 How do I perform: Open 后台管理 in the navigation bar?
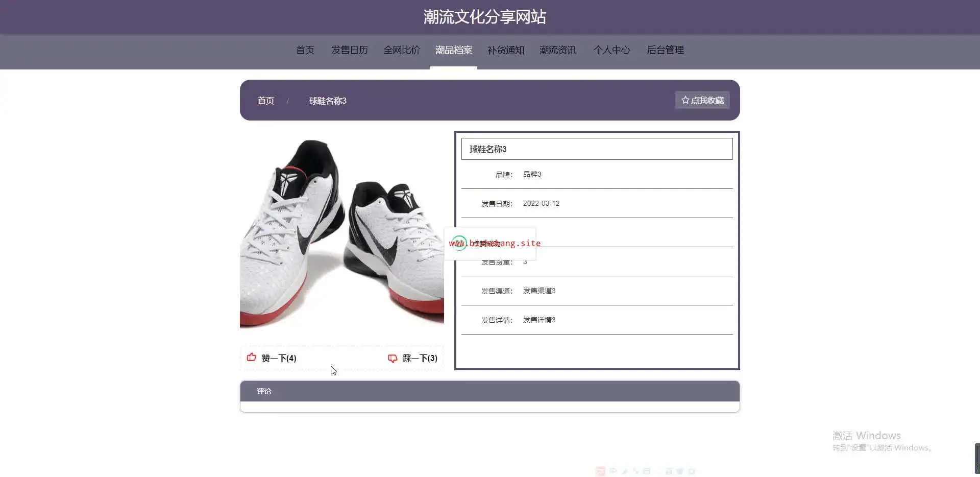pyautogui.click(x=665, y=50)
